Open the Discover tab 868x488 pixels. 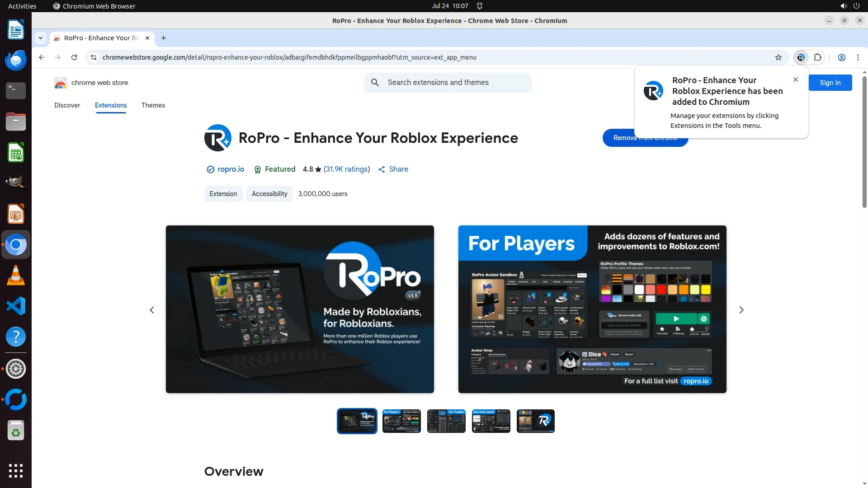67,105
